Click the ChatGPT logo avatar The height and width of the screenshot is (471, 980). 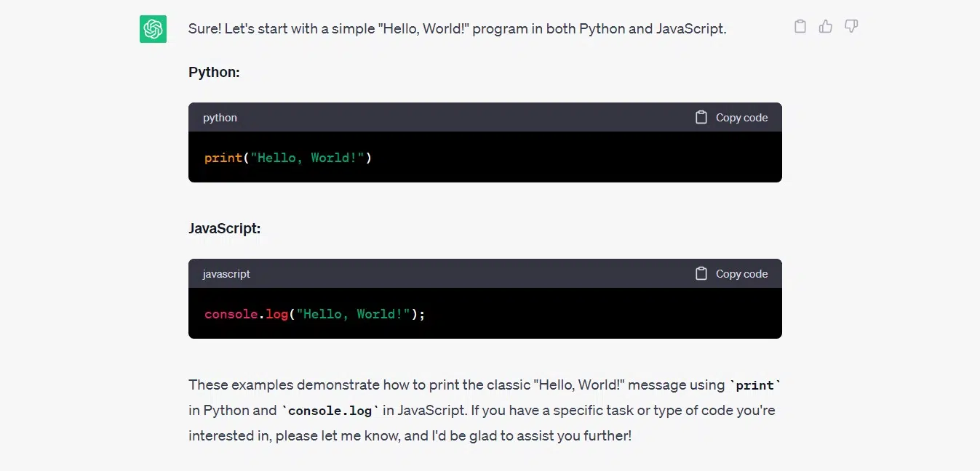[x=153, y=29]
